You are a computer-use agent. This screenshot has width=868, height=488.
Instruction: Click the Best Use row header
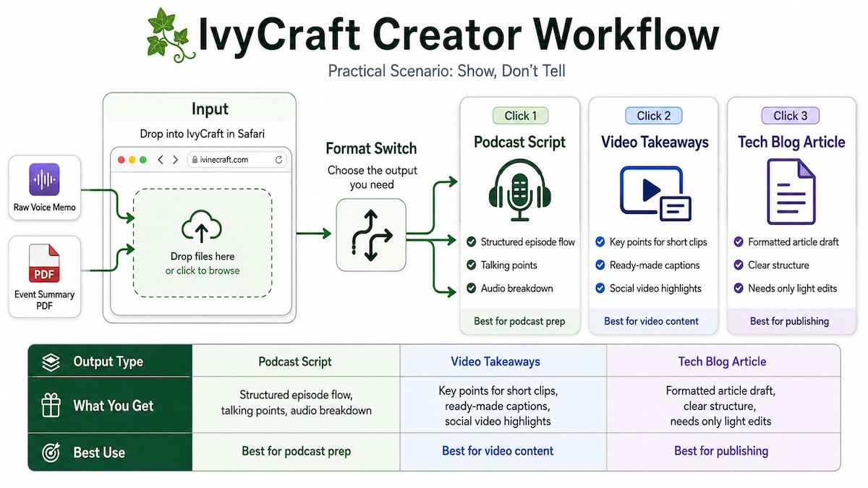pos(110,452)
